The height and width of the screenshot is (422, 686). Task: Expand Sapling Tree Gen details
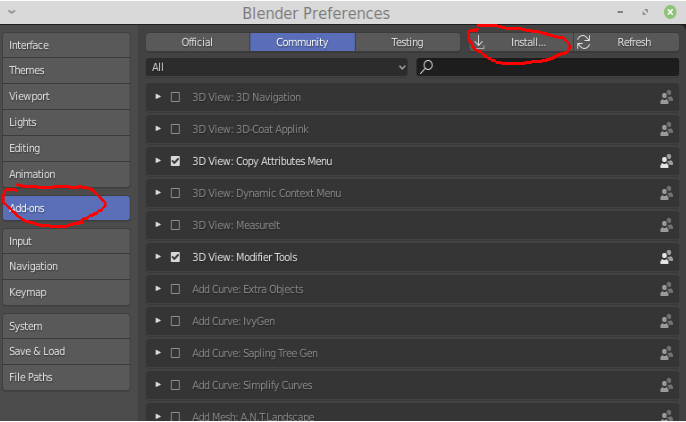point(158,352)
